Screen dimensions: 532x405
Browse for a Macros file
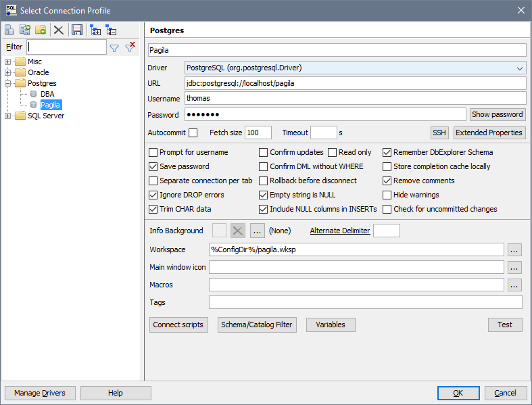tap(514, 285)
